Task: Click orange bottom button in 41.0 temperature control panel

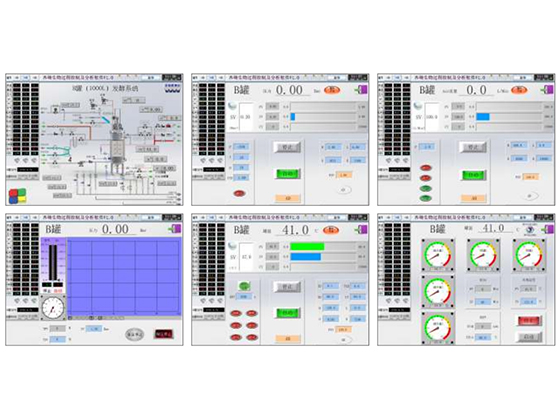Action: click(x=288, y=339)
